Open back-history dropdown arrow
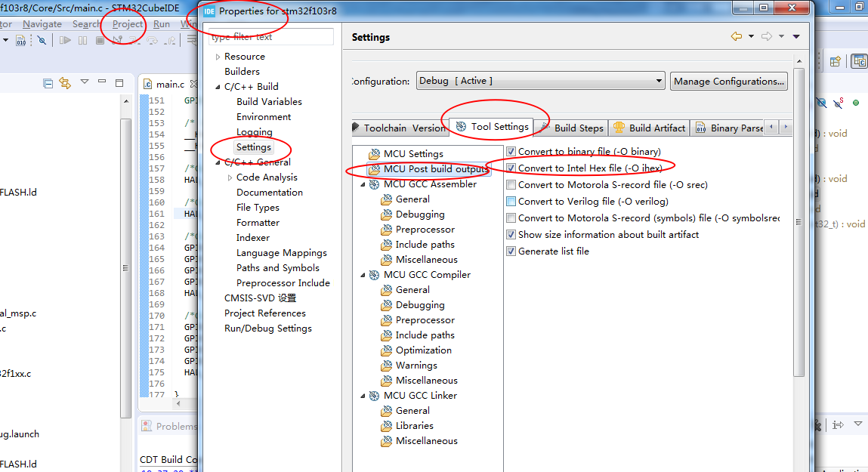Screen dimensions: 868x472 [x=751, y=36]
